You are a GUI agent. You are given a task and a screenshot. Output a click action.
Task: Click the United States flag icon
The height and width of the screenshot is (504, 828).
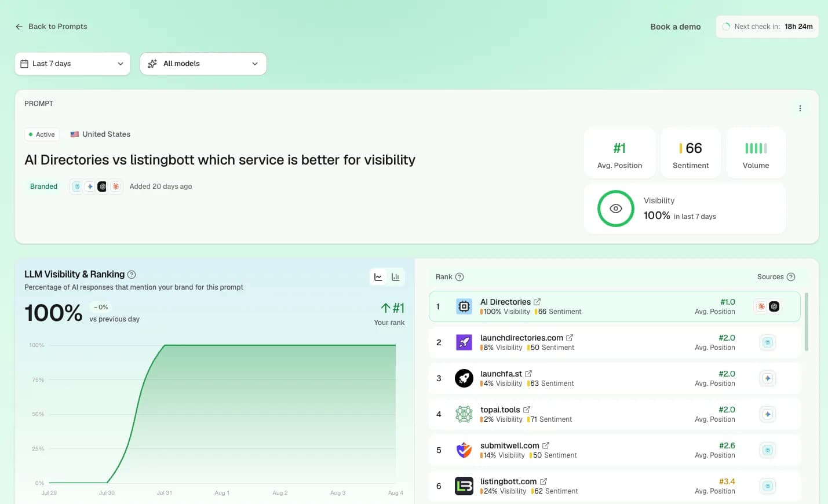point(75,134)
